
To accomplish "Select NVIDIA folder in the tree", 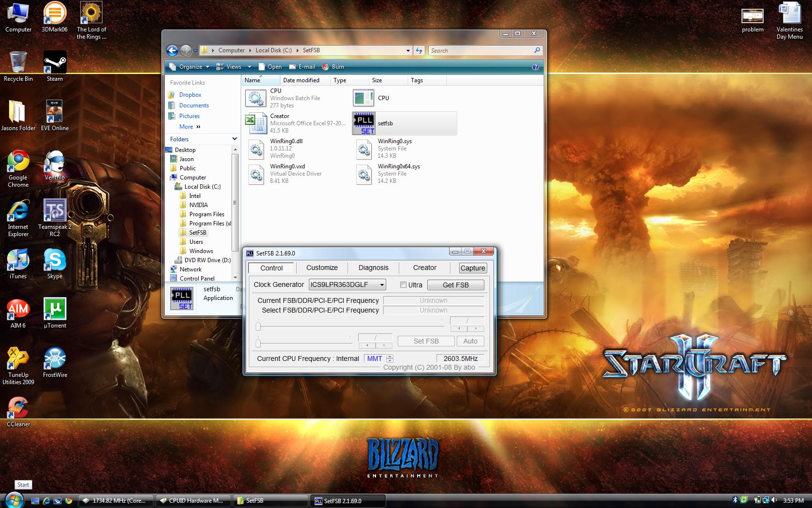I will [x=198, y=205].
